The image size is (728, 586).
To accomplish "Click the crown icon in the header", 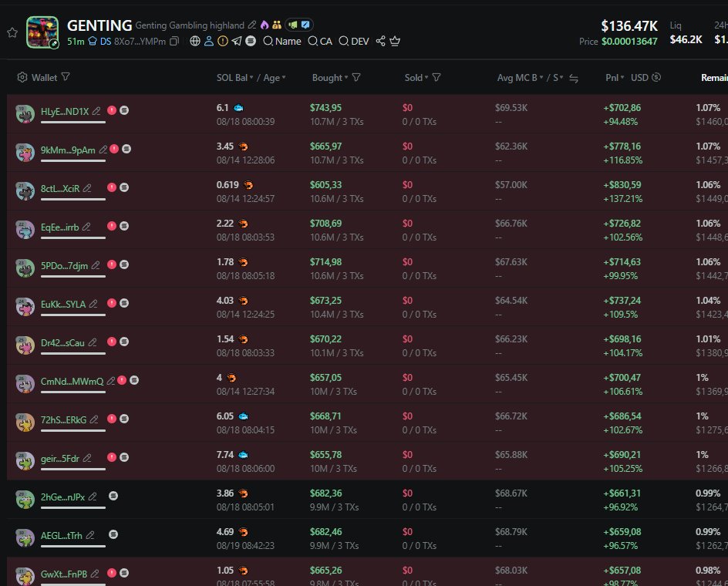I will point(395,42).
